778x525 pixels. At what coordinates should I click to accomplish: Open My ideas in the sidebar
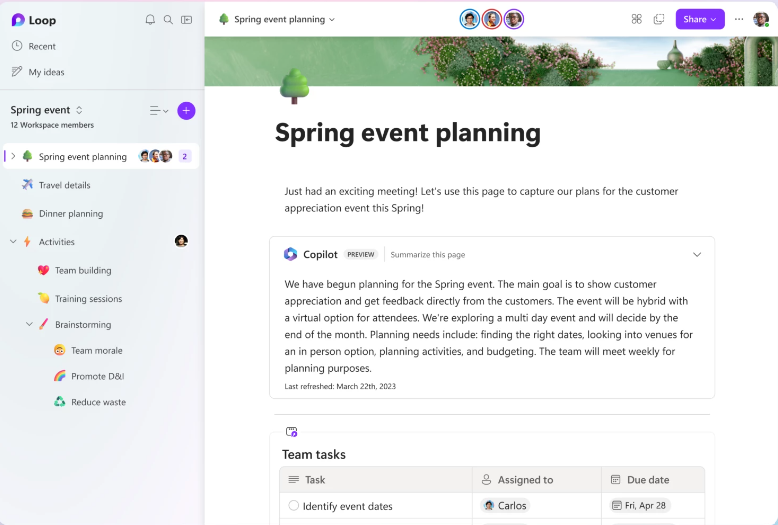tap(46, 72)
